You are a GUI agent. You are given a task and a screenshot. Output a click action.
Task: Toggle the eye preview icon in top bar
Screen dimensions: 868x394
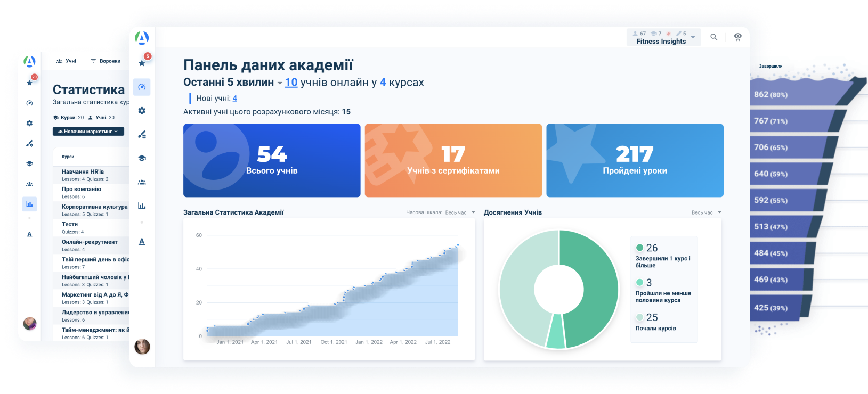(737, 37)
